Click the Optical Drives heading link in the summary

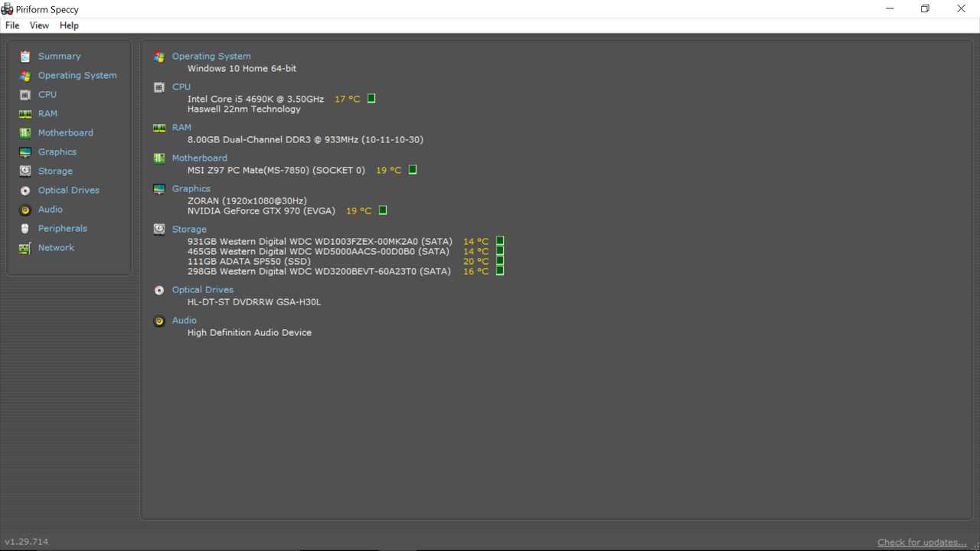click(203, 290)
